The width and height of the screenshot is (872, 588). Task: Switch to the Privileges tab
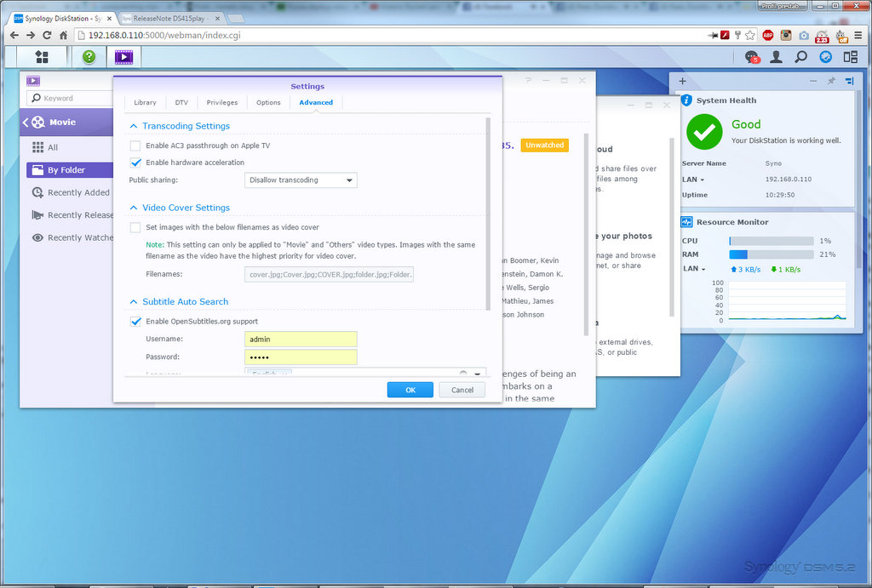click(222, 102)
